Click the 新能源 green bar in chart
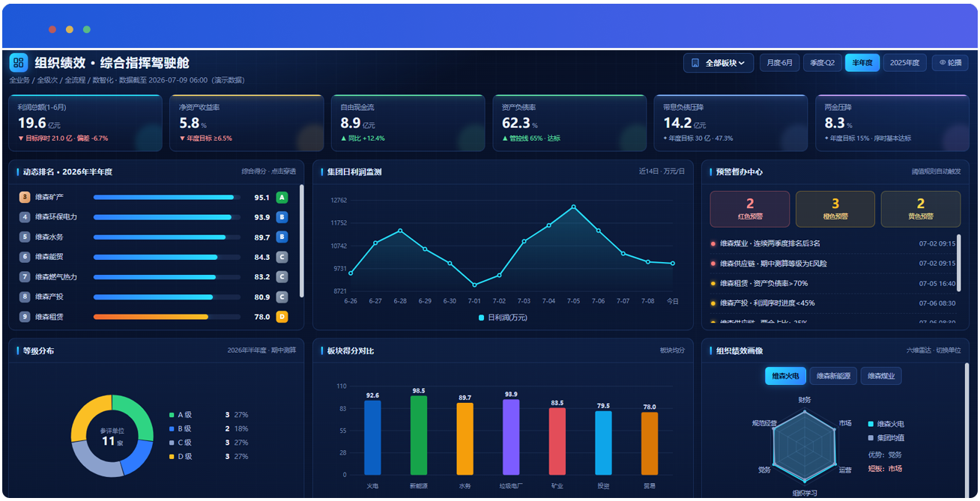This screenshot has width=980, height=501. [x=419, y=435]
